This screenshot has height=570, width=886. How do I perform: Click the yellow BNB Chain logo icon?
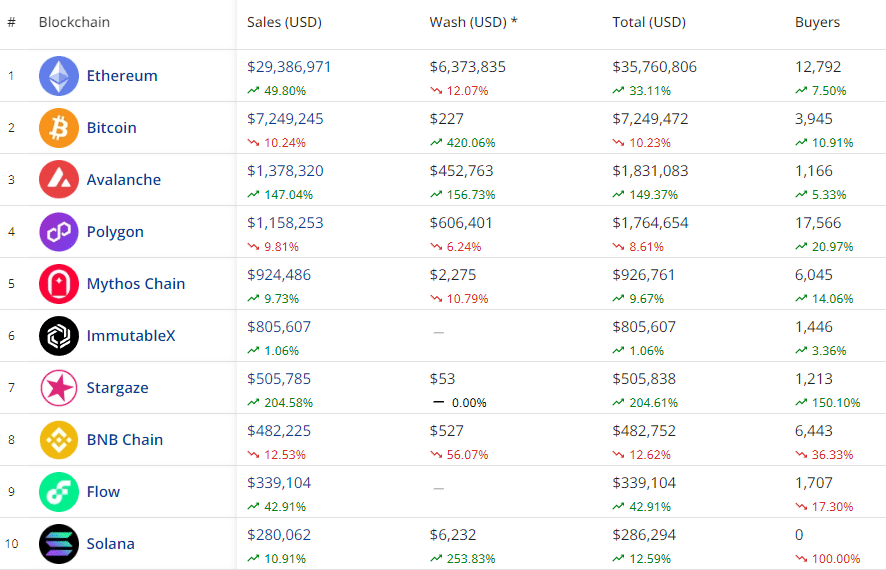[x=58, y=440]
